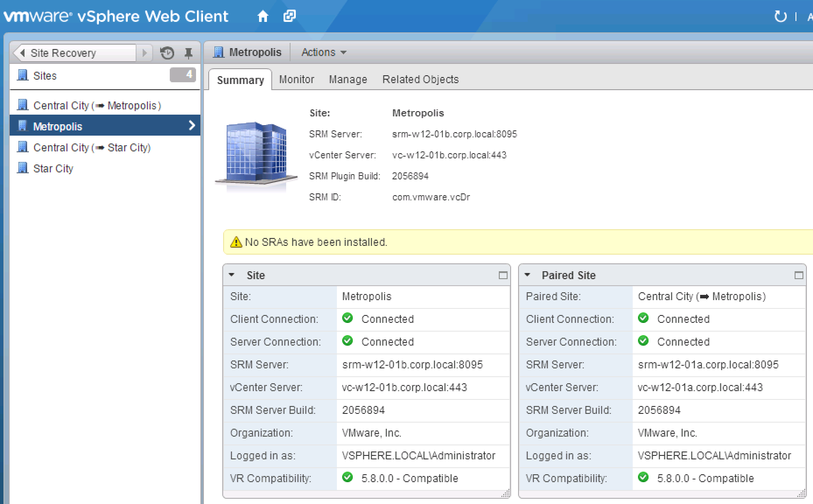Select the Metropolis site row
This screenshot has width=813, height=504.
tap(105, 126)
